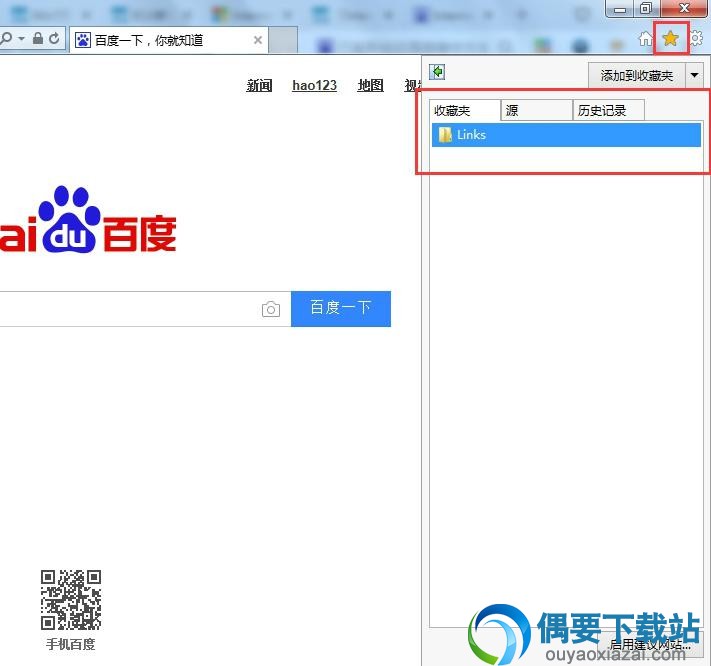Click the 手机百度 label
This screenshot has height=666, width=711.
(71, 644)
